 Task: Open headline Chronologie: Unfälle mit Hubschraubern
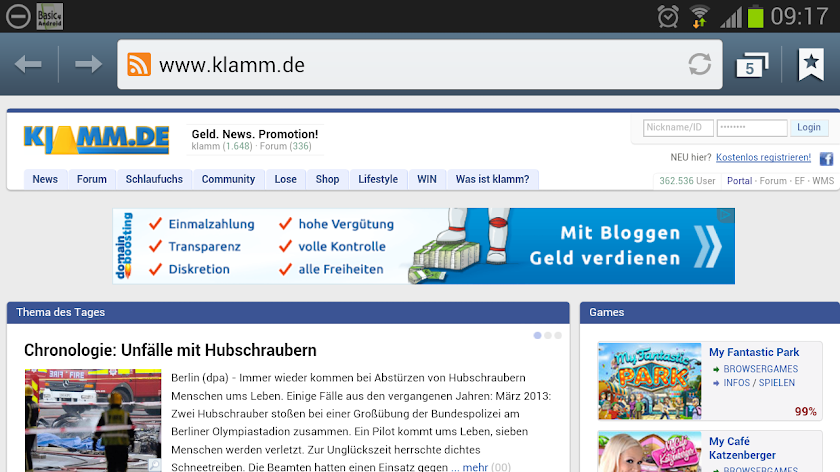(170, 350)
